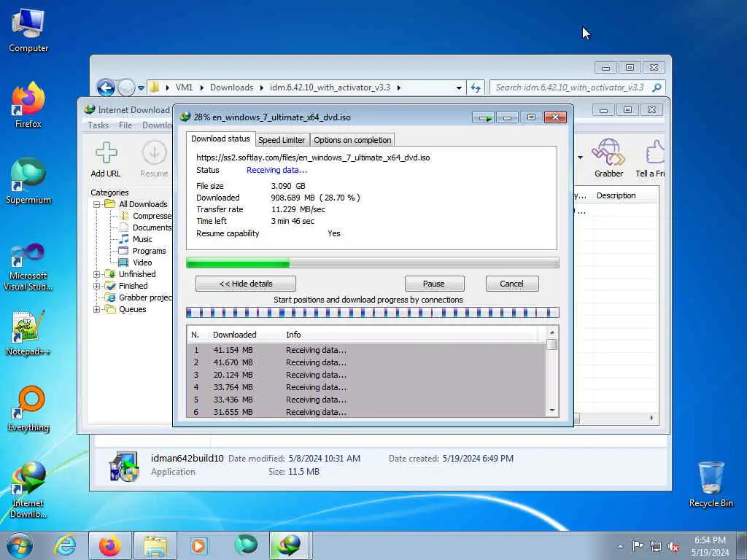Viewport: 747px width, 560px height.
Task: Open the address bar history dropdown
Action: click(459, 87)
